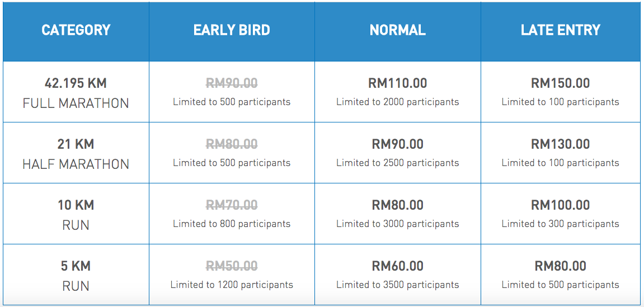Image resolution: width=644 pixels, height=307 pixels.
Task: Click the crossed-out RM90.00 early bird price
Action: coord(232,83)
